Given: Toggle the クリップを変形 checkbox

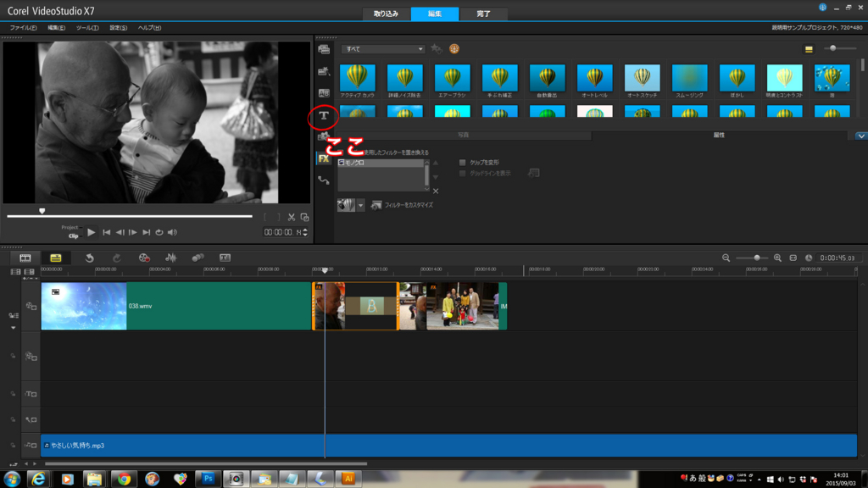Looking at the screenshot, I should coord(462,163).
